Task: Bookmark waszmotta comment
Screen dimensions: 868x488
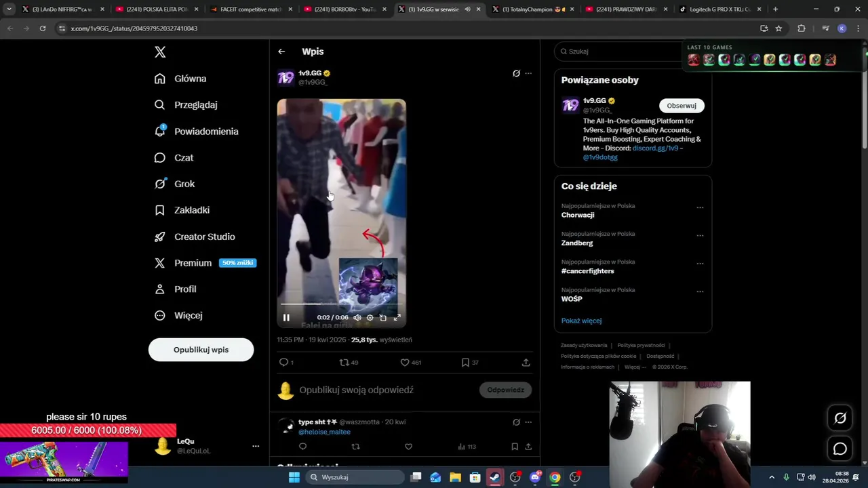Action: click(515, 447)
